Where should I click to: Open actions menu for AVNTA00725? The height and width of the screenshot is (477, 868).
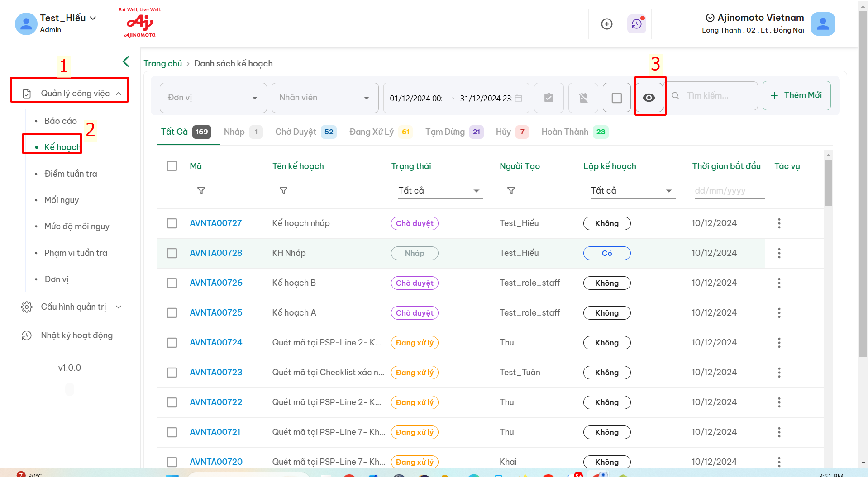click(779, 313)
